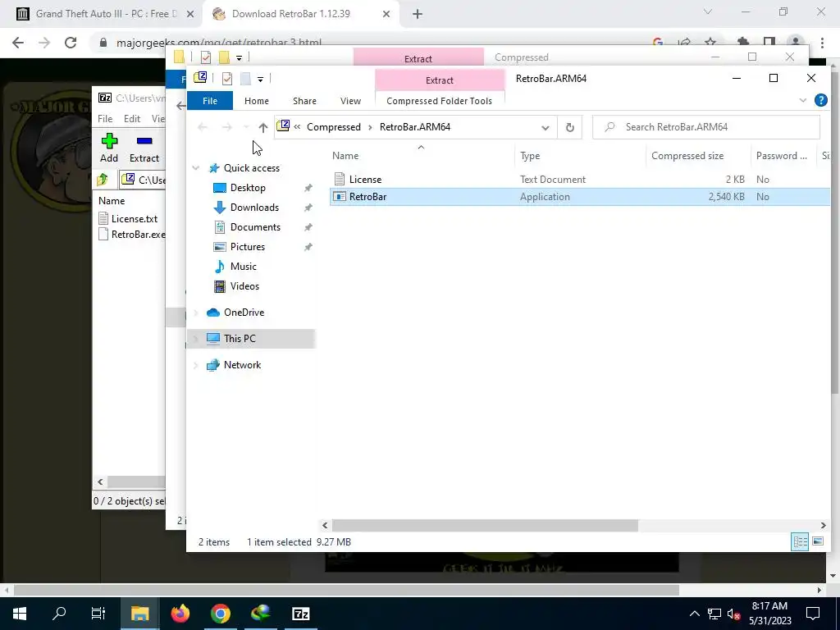Expand the ribbon with the chevron

tap(802, 100)
